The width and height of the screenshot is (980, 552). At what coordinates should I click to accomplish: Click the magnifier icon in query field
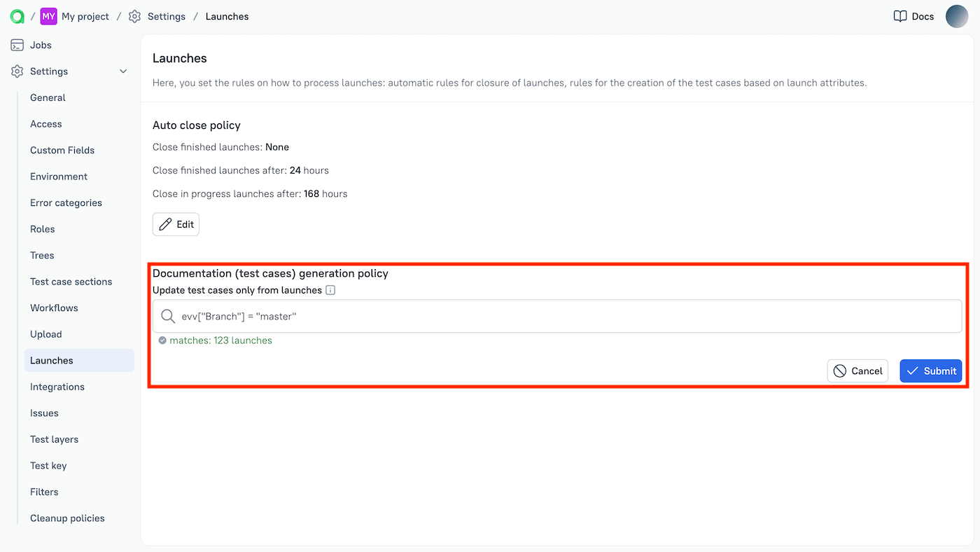coord(167,316)
